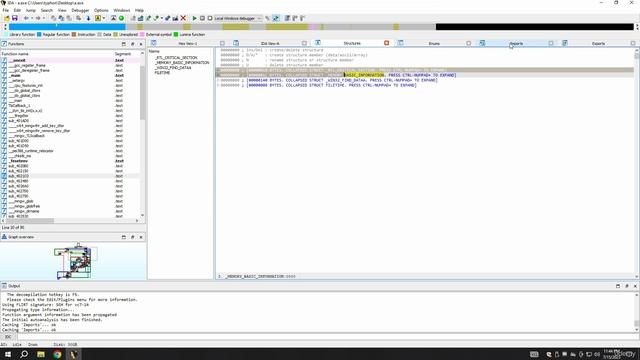Screen dimensions: 640x360
Task: Click the Hex View-1 tab icon
Action: pos(153,43)
